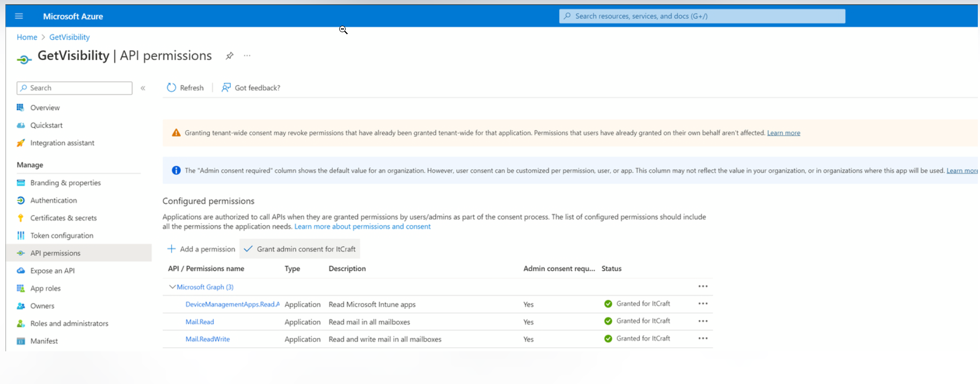Grant admin consent for ItCraft
Screen dimensions: 980x384
coord(300,249)
